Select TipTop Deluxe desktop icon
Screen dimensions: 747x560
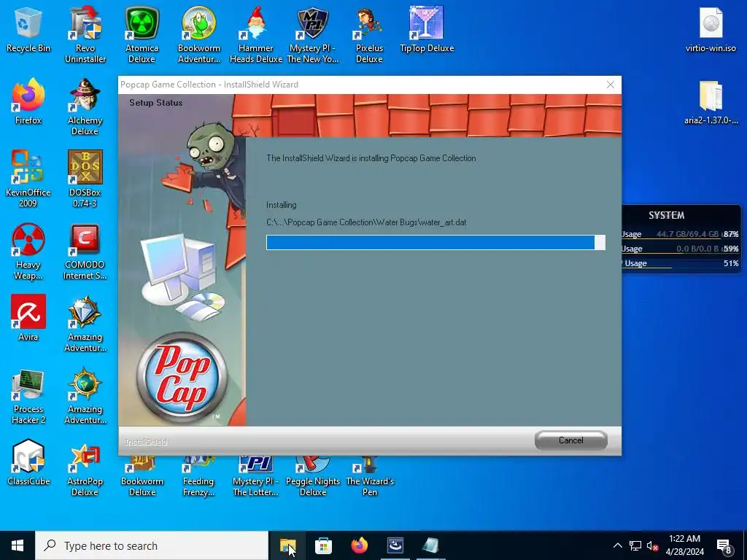tap(426, 29)
